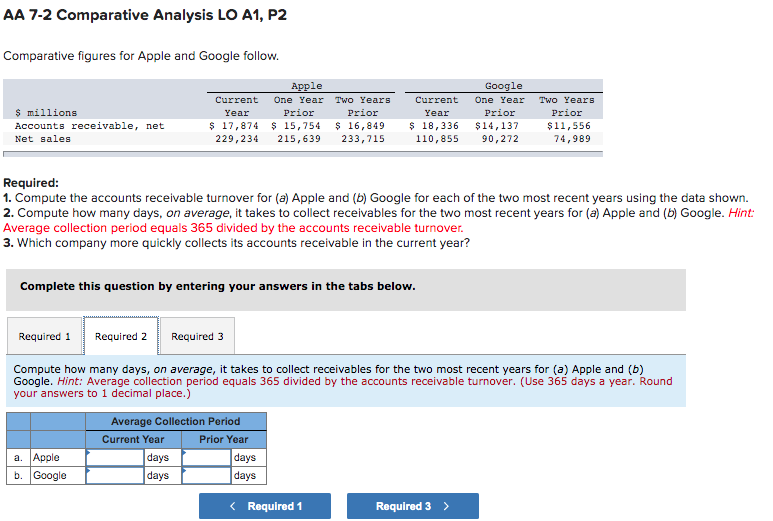The image size is (773, 521).
Task: Click the Google column group header
Action: [503, 86]
